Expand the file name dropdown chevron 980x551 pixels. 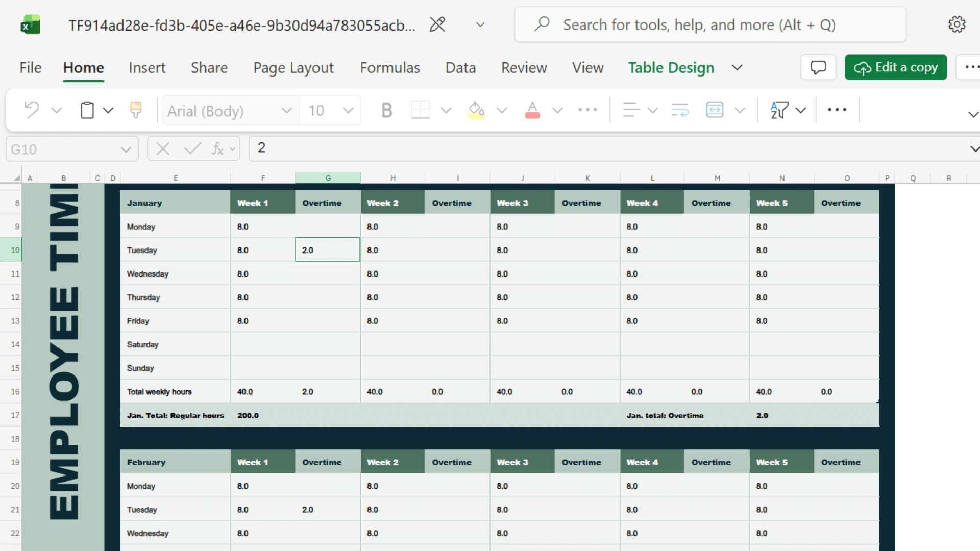click(x=480, y=24)
